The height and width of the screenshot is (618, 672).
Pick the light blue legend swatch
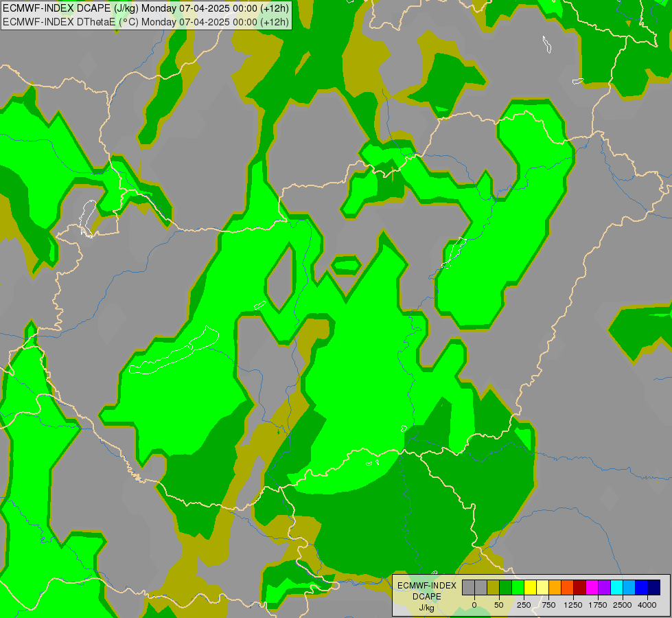[x=629, y=588]
